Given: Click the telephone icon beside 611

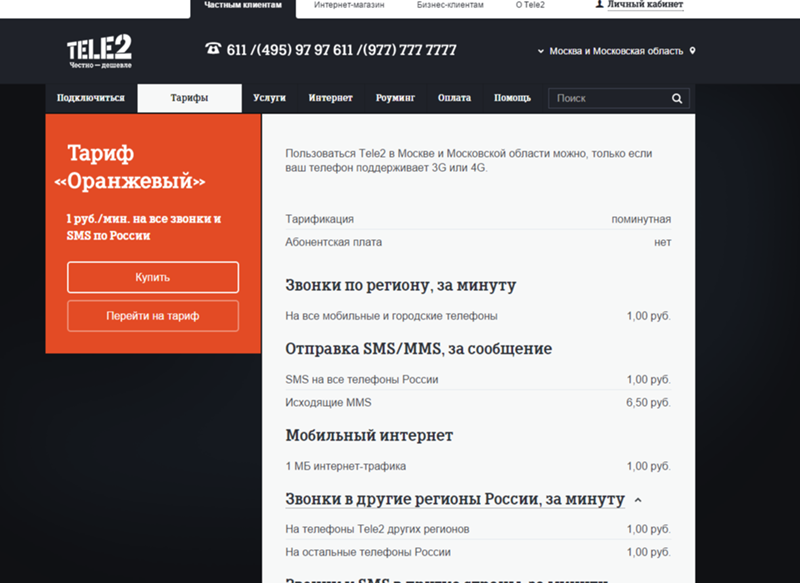Looking at the screenshot, I should click(x=213, y=48).
